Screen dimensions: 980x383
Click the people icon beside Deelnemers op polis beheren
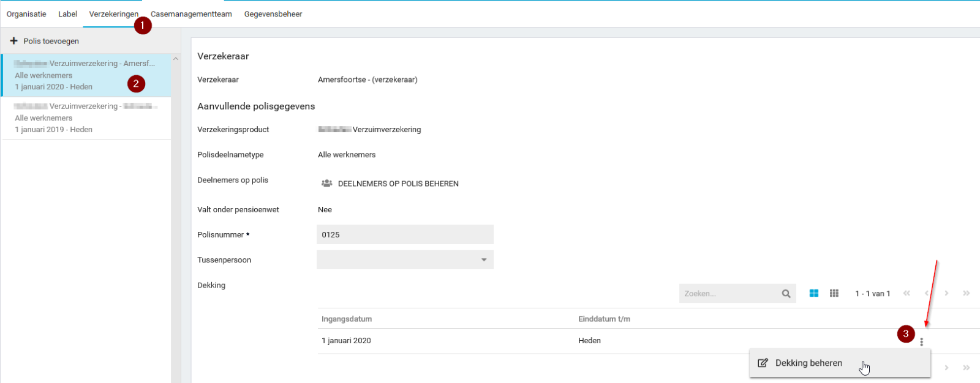[x=327, y=184]
